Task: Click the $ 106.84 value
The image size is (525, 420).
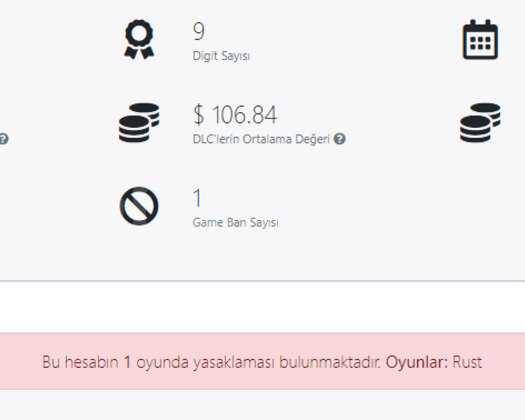Action: [235, 115]
